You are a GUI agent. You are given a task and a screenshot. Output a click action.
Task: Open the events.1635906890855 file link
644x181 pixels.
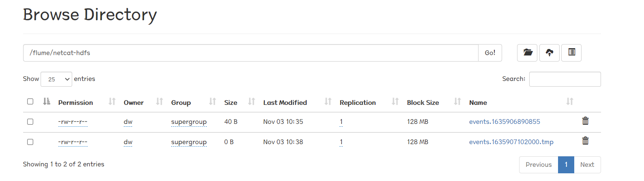coord(504,121)
